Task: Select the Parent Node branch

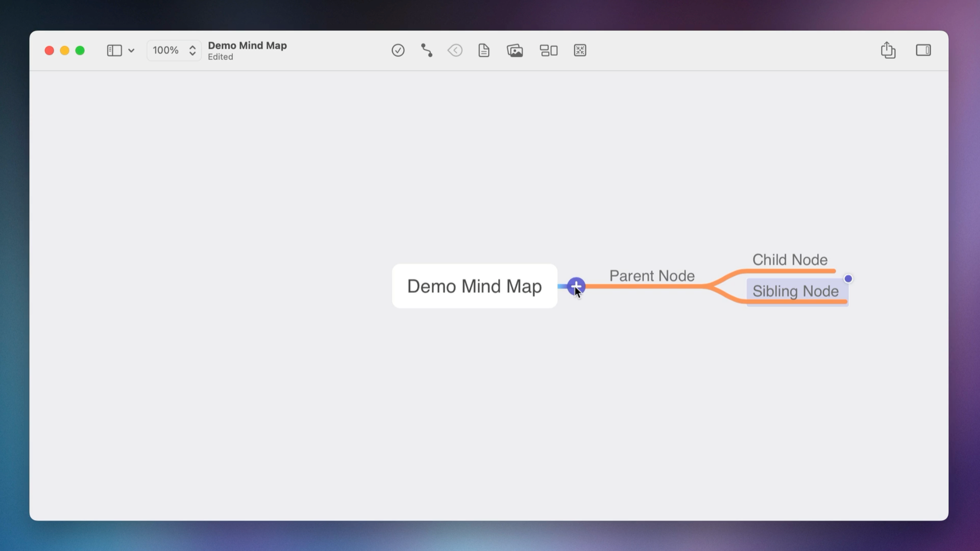Action: point(652,276)
